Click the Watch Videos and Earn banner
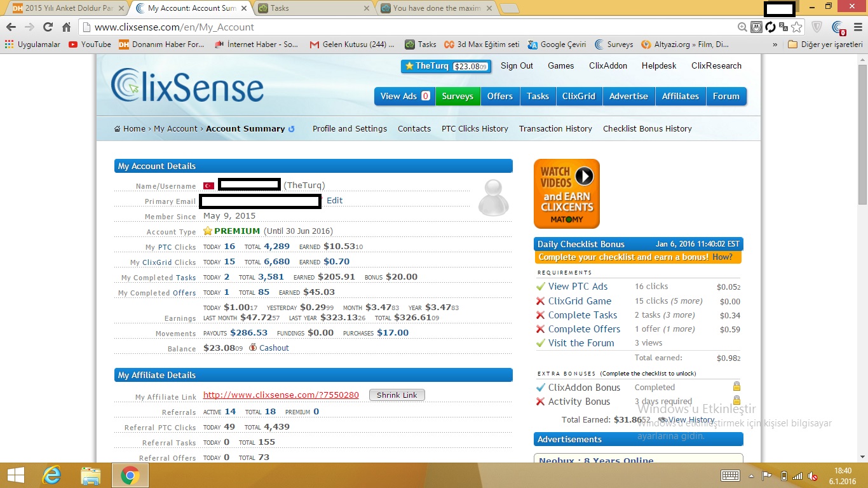Screen dimensions: 868x488 [566, 194]
